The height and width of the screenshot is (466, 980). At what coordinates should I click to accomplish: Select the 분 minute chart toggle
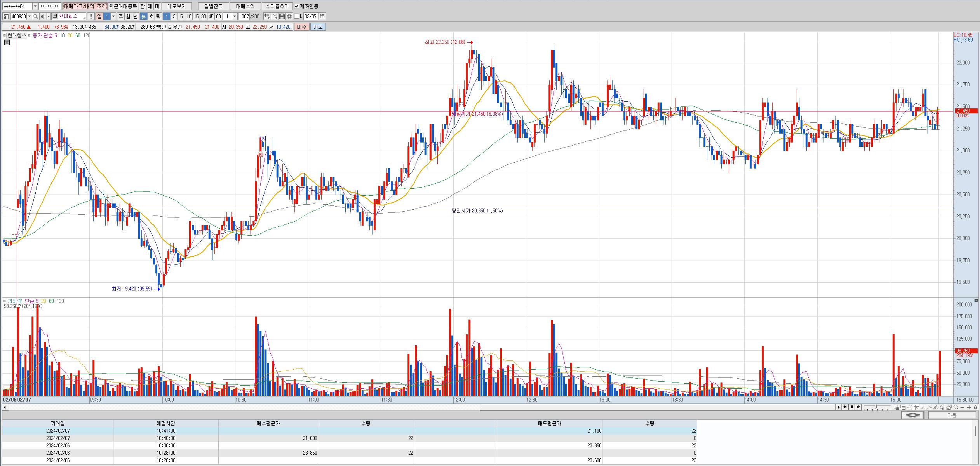(143, 16)
